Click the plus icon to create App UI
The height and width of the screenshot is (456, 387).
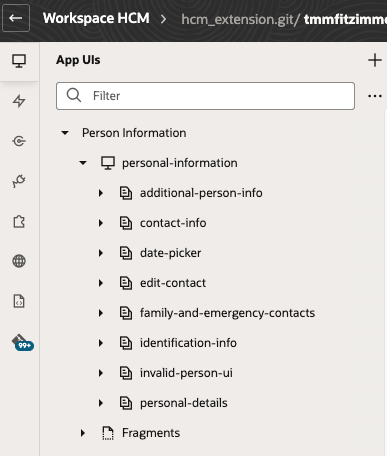click(375, 60)
